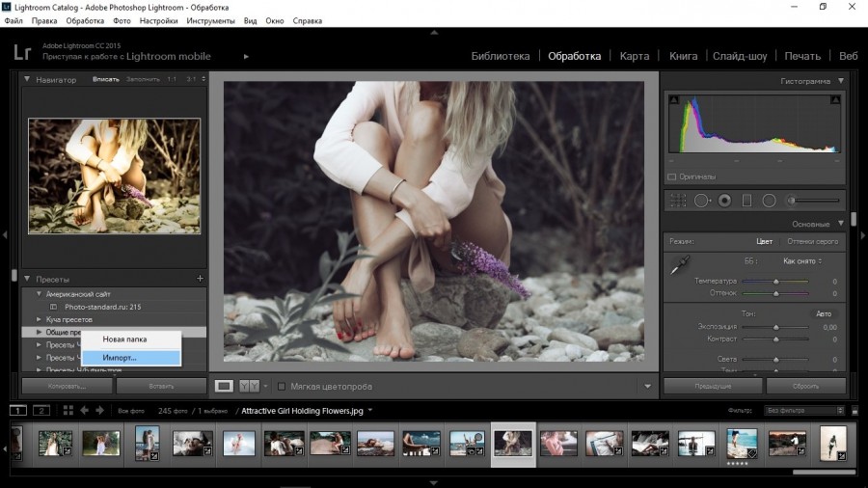Open Grid view from filmstrip icon
The width and height of the screenshot is (868, 488).
click(68, 410)
